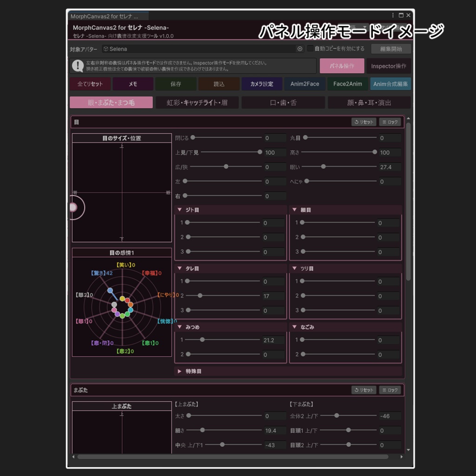Click the 目頭1 上/下 slider handle
476x476 pixels.
(349, 430)
